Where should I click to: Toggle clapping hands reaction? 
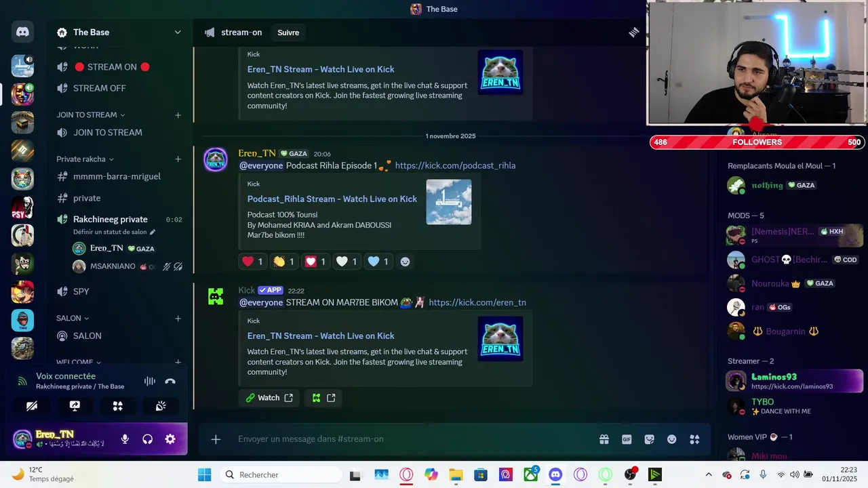[x=283, y=262]
